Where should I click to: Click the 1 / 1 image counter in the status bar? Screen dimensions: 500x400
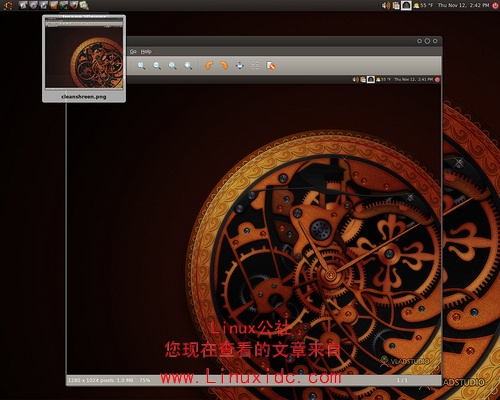pos(402,380)
